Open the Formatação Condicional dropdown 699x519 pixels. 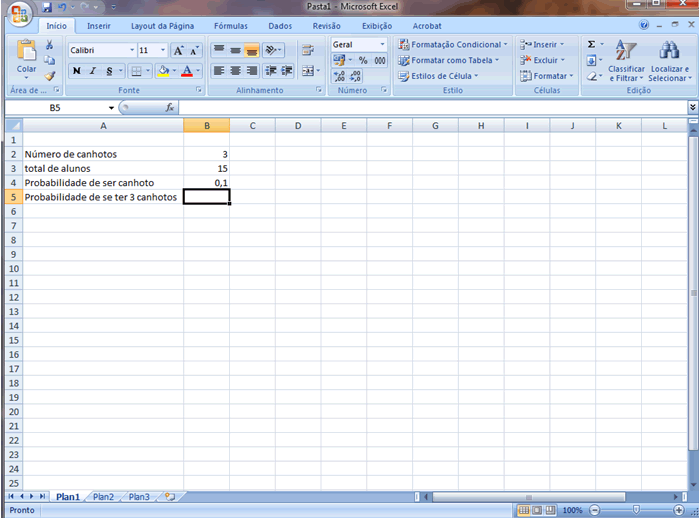click(452, 45)
